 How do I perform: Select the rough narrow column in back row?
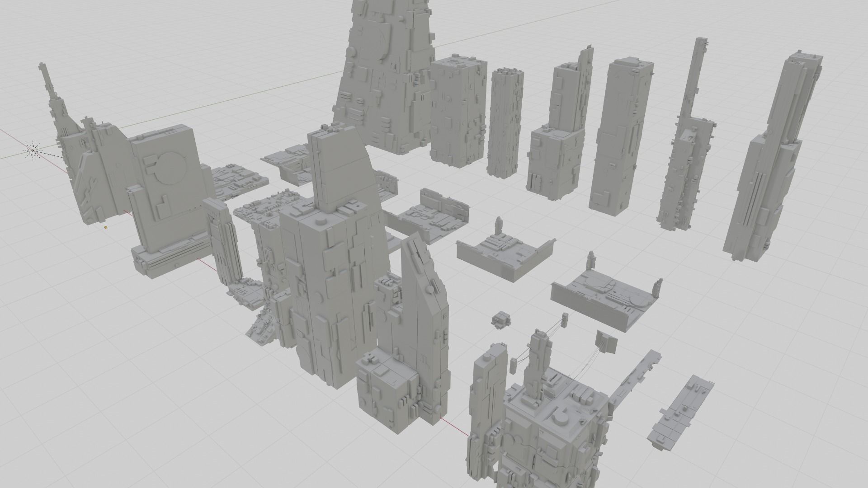pyautogui.click(x=505, y=122)
